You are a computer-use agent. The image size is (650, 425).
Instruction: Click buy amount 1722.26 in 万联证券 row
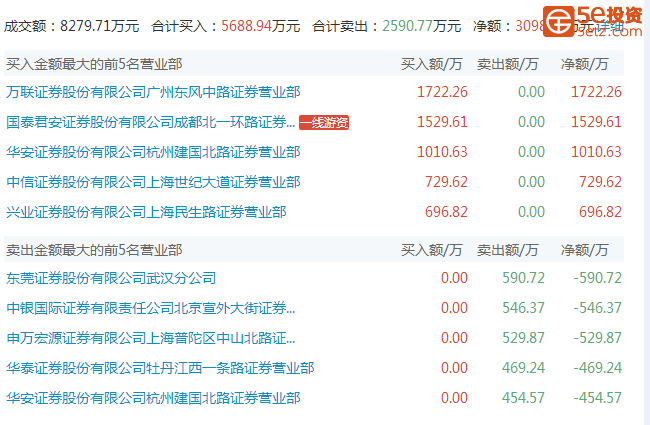click(x=442, y=92)
